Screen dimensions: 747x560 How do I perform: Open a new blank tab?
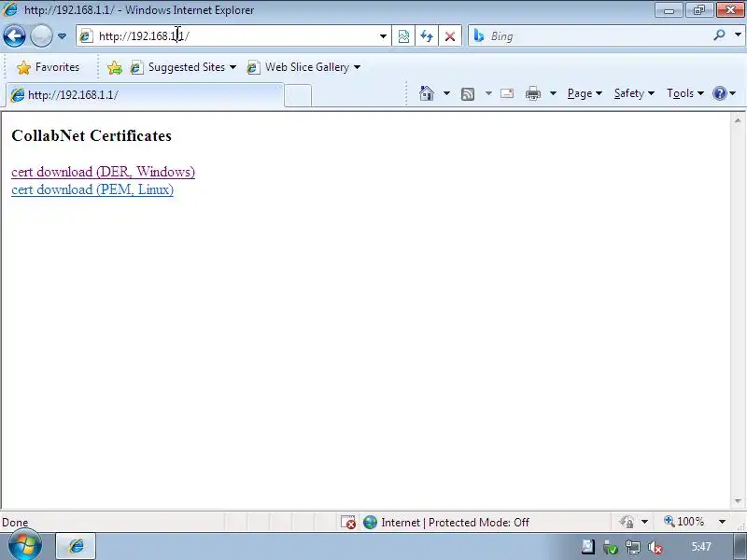[x=298, y=95]
